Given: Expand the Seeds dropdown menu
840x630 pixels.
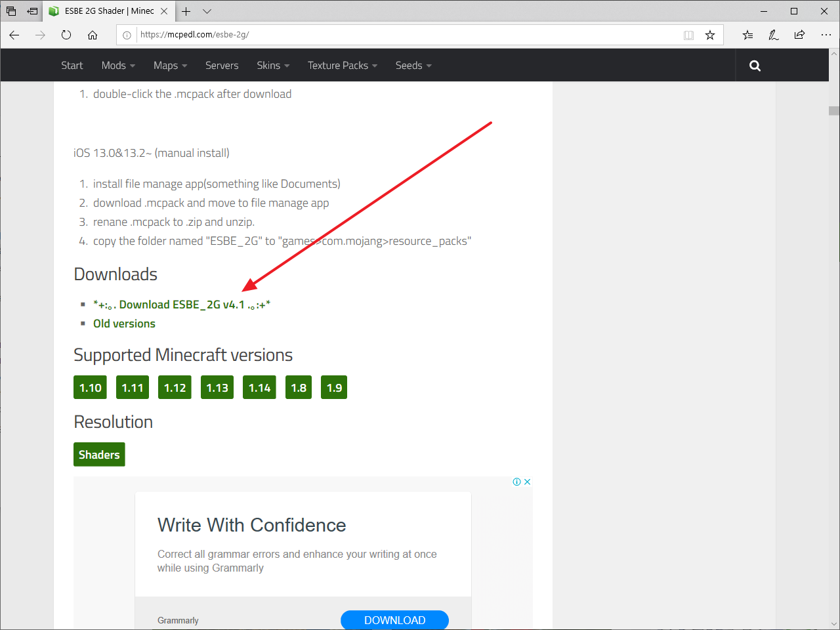Looking at the screenshot, I should (413, 66).
